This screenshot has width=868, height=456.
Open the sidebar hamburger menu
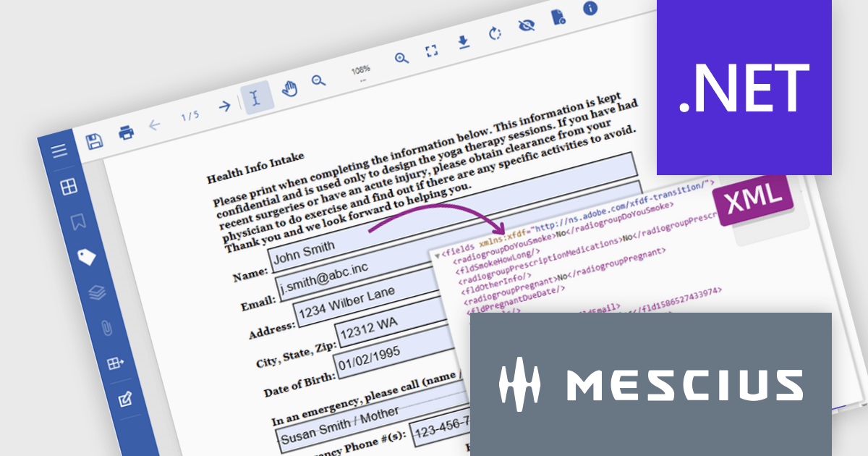[59, 150]
